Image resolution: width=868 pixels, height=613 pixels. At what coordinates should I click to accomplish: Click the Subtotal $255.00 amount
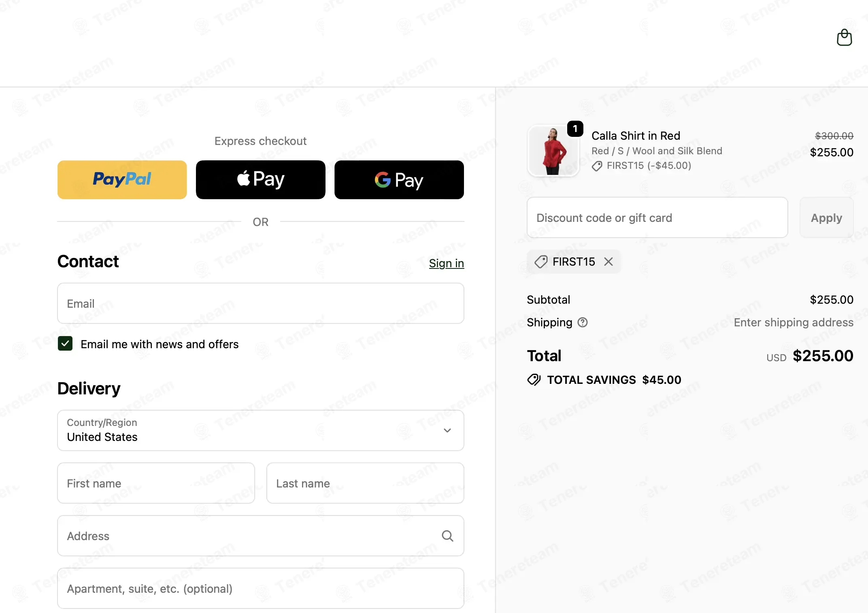pos(832,300)
